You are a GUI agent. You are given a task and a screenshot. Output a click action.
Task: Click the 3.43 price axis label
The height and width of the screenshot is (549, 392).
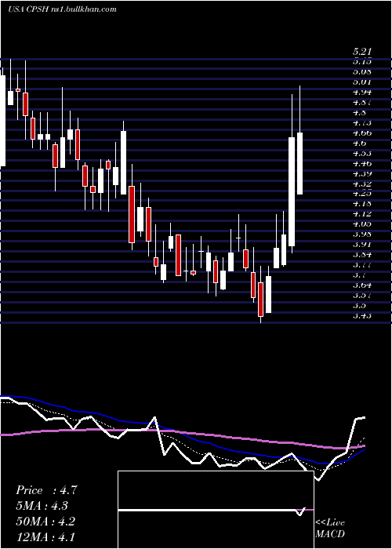click(x=362, y=316)
